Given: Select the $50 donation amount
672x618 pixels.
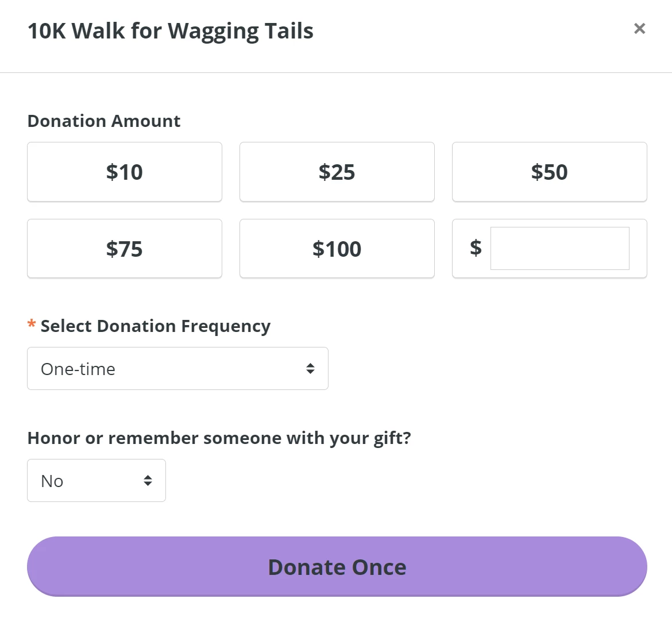Looking at the screenshot, I should coord(549,172).
